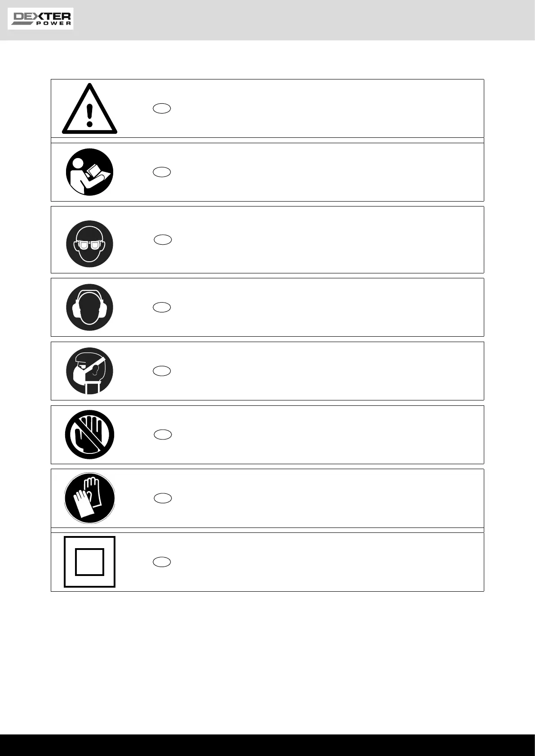Click the safety goggles eye protection symbol

point(89,244)
